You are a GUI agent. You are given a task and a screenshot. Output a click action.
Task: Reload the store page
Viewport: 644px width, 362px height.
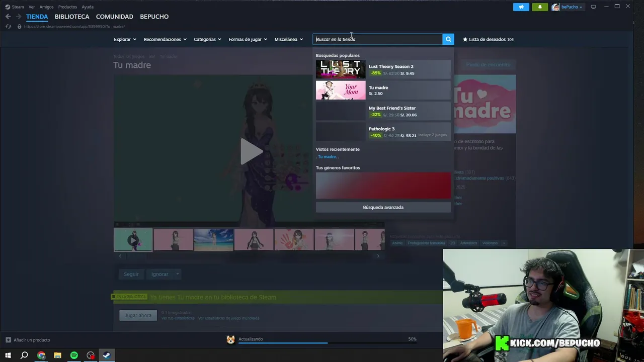click(x=8, y=26)
